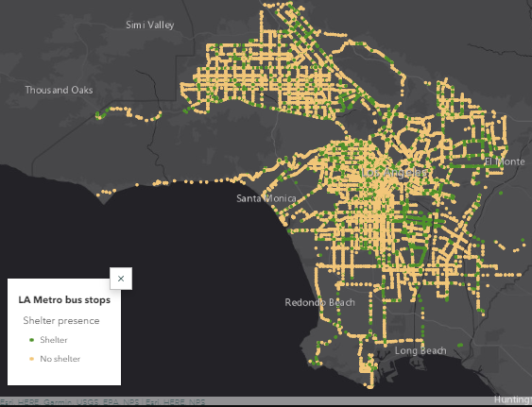Click the yellow No shelter legend dot
Image resolution: width=532 pixels, height=407 pixels.
31,359
